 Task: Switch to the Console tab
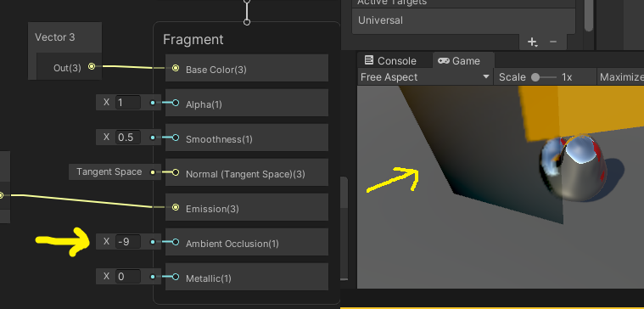click(x=390, y=61)
